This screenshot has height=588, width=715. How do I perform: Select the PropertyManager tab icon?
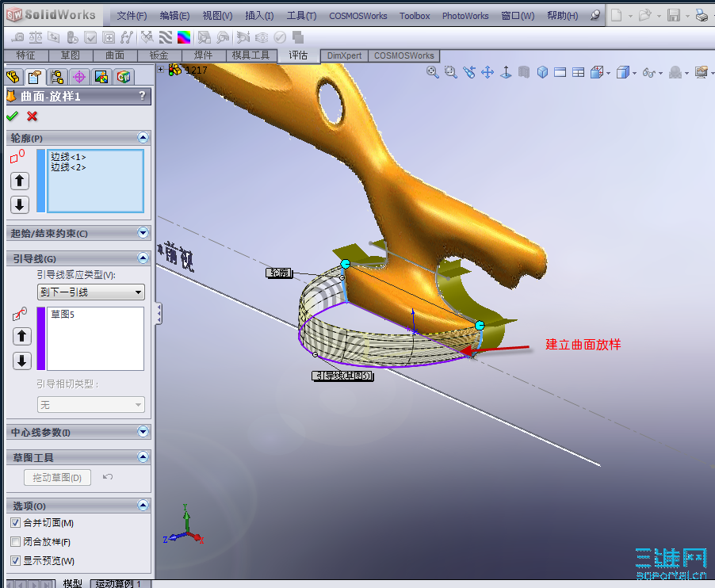35,77
